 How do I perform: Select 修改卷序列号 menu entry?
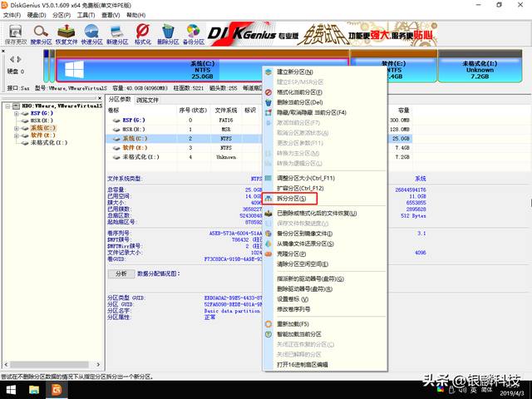(x=326, y=309)
